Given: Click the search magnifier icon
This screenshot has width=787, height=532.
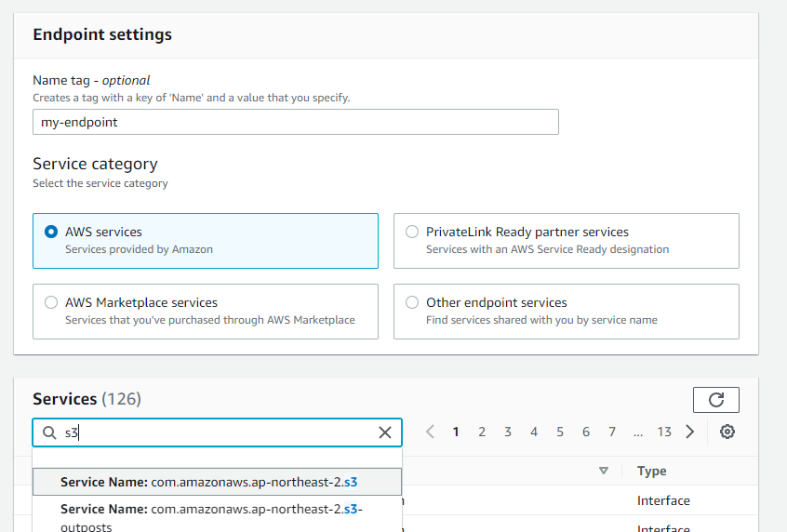Looking at the screenshot, I should coord(49,432).
